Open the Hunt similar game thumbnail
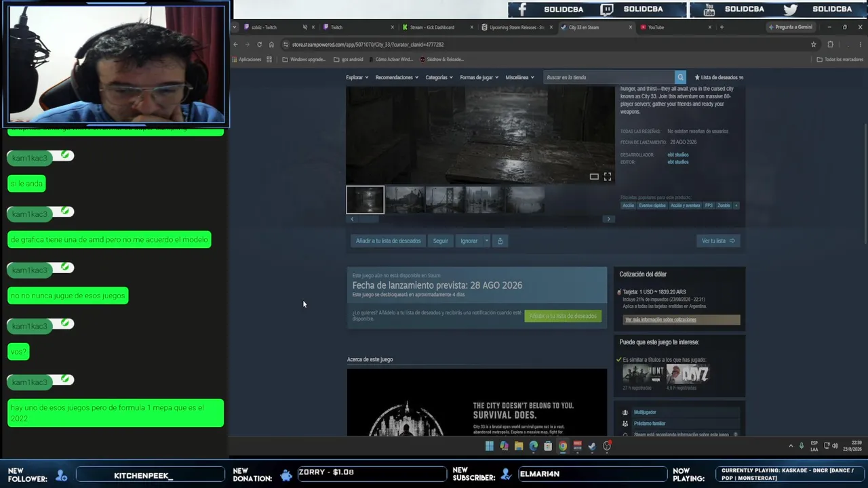Screen dimensions: 868x488 (x=643, y=374)
